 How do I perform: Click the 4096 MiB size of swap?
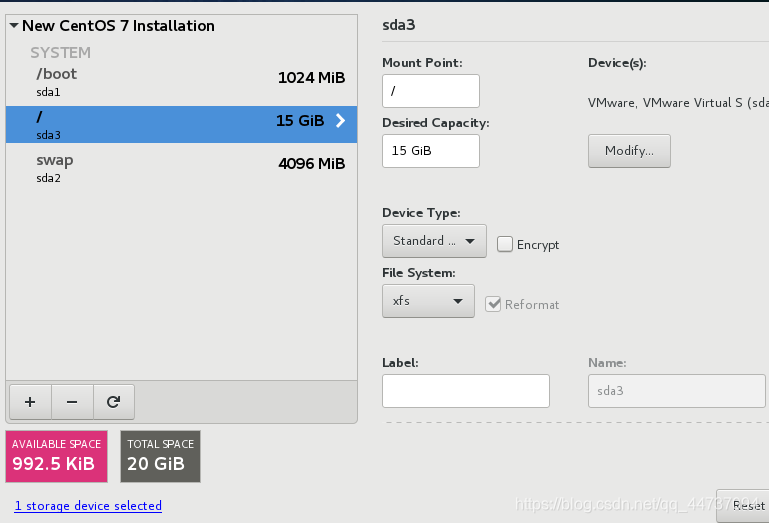[x=311, y=163]
